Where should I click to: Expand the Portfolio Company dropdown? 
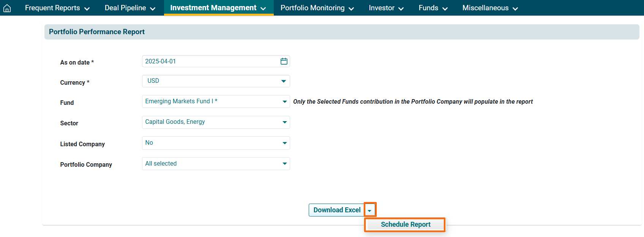tap(216, 164)
